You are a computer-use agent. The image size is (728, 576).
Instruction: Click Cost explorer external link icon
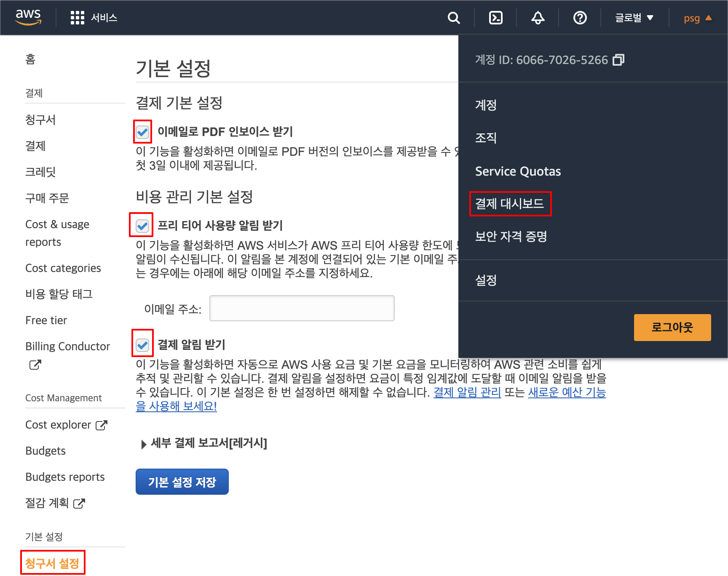pyautogui.click(x=102, y=425)
